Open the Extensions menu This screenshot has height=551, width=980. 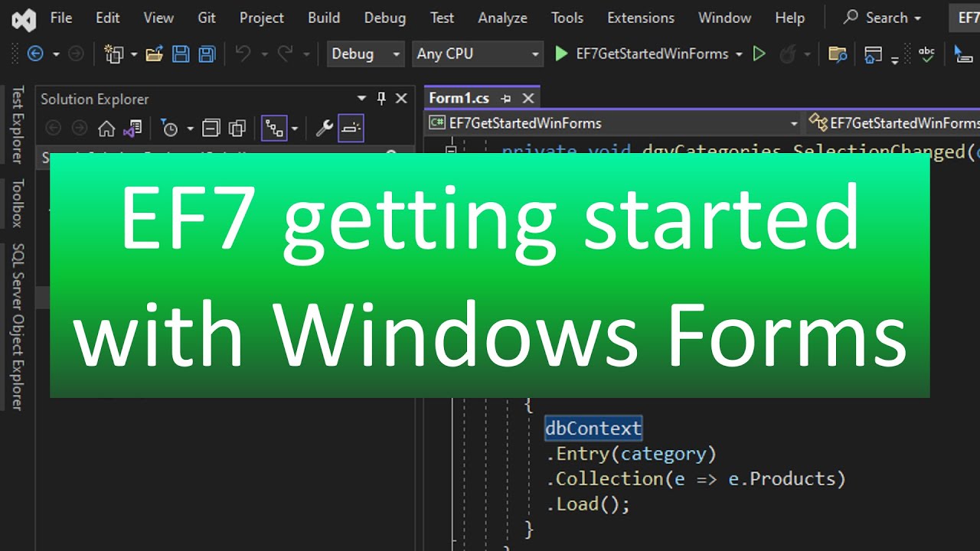click(x=641, y=18)
